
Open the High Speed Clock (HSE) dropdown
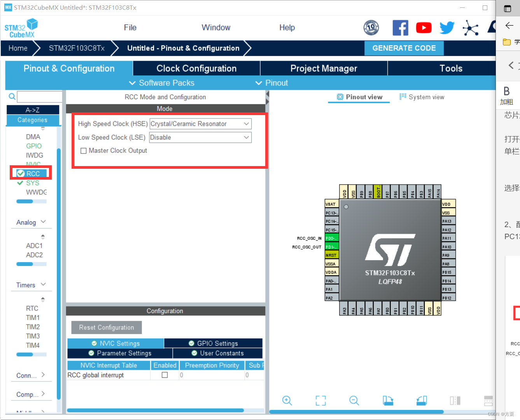point(200,124)
